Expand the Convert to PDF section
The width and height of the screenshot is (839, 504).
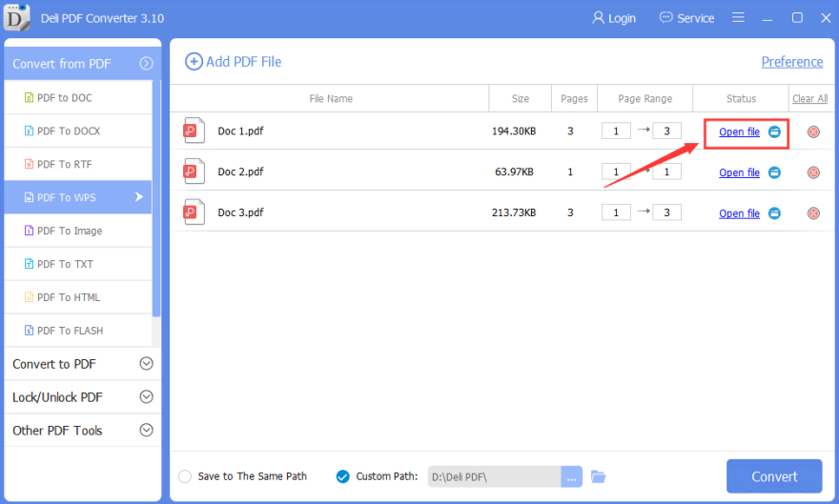[146, 363]
